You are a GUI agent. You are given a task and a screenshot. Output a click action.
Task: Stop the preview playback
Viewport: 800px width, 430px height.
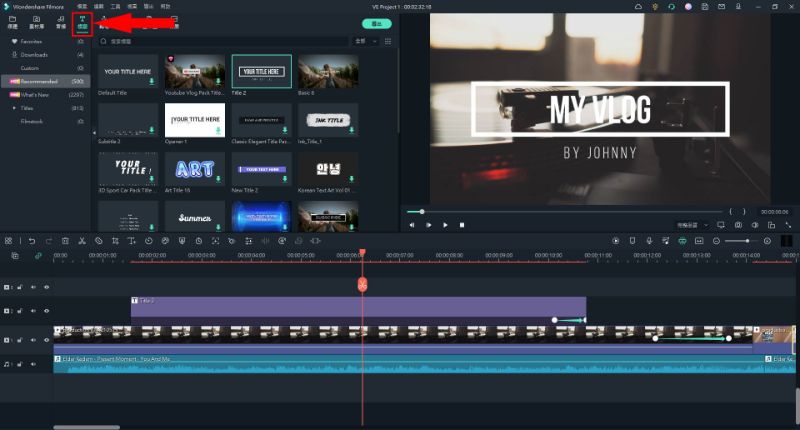tap(462, 225)
